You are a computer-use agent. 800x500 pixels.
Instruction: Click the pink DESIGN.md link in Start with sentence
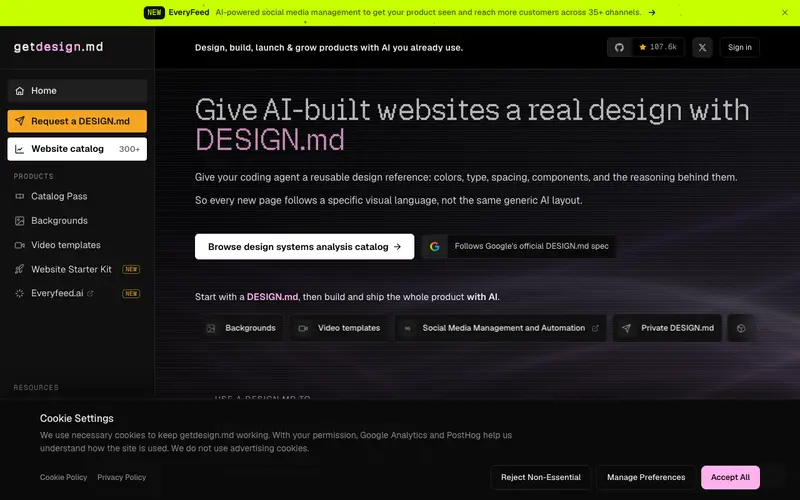pyautogui.click(x=272, y=297)
